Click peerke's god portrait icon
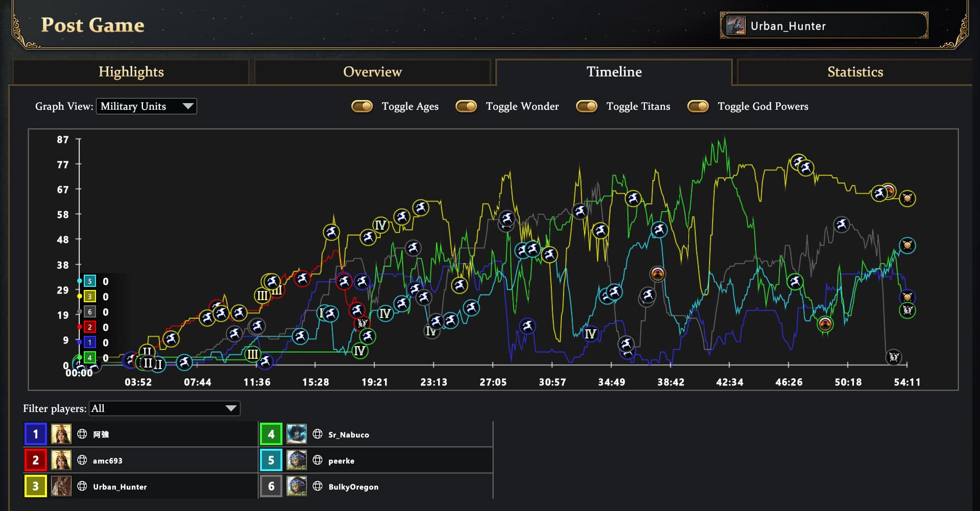The height and width of the screenshot is (511, 980). 297,460
